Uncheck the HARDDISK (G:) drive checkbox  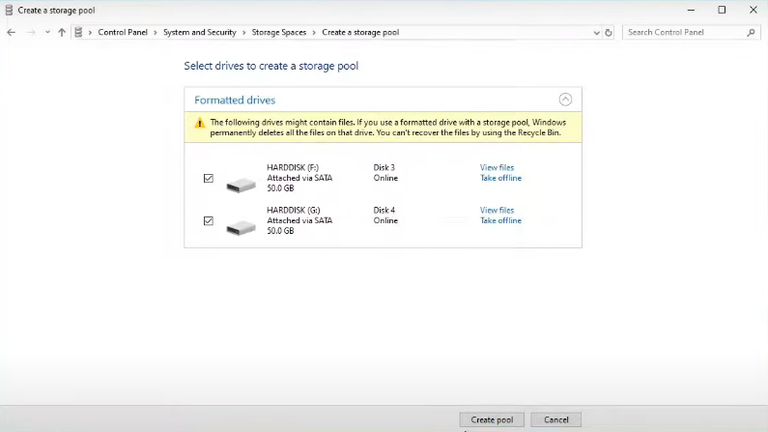tap(209, 221)
